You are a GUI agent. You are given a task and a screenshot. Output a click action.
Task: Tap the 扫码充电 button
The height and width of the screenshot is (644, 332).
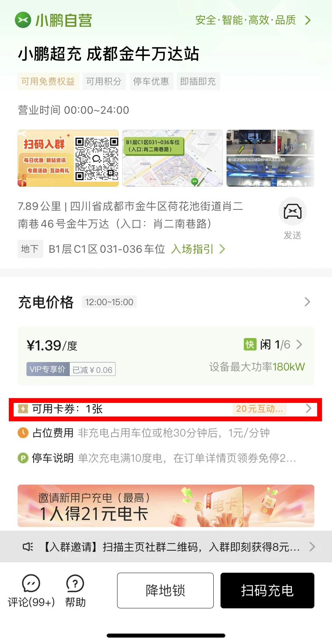point(267,590)
